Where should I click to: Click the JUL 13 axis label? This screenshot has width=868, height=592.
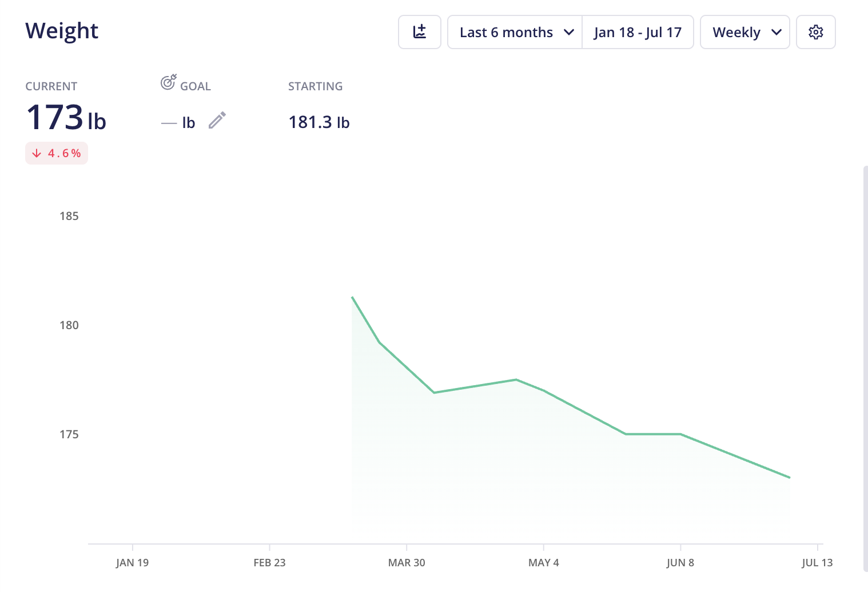[x=817, y=562]
